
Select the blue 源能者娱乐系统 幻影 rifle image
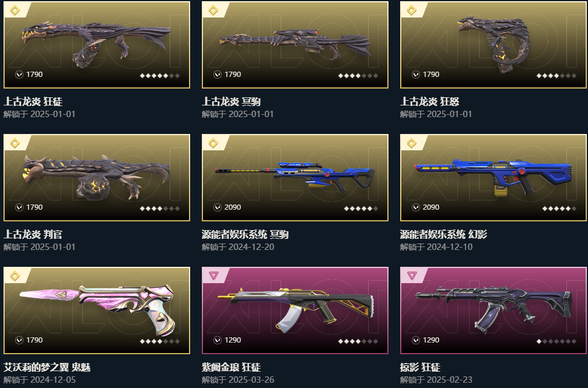(x=494, y=177)
